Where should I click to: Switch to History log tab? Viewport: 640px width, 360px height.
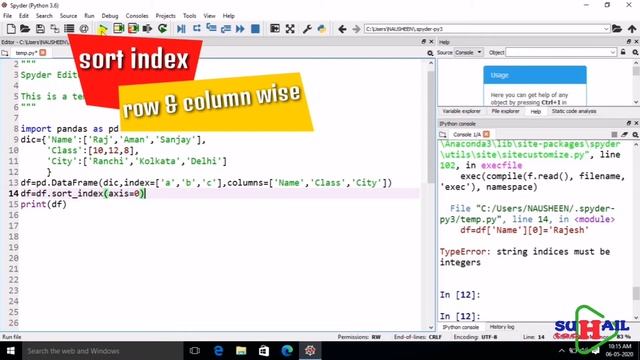click(x=502, y=327)
